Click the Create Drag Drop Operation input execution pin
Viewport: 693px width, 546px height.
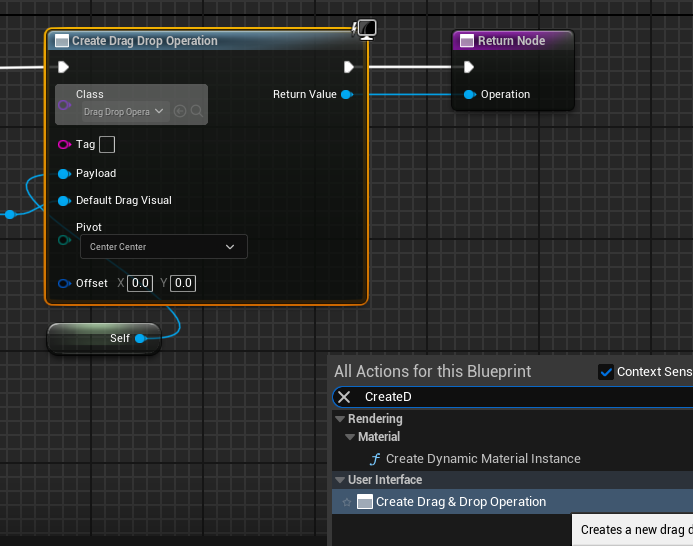point(64,67)
